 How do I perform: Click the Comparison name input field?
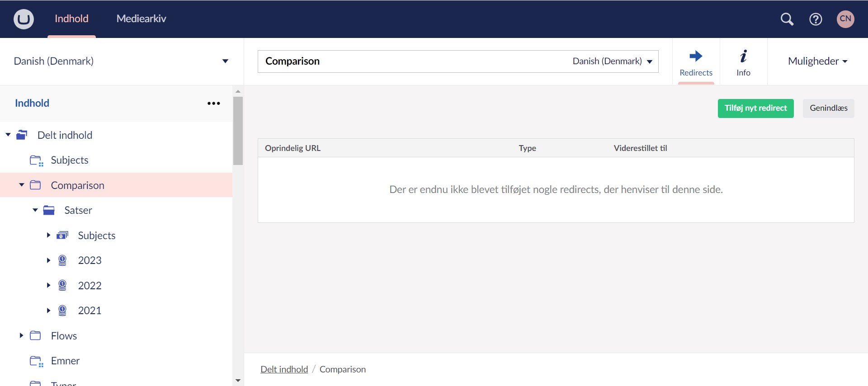407,61
